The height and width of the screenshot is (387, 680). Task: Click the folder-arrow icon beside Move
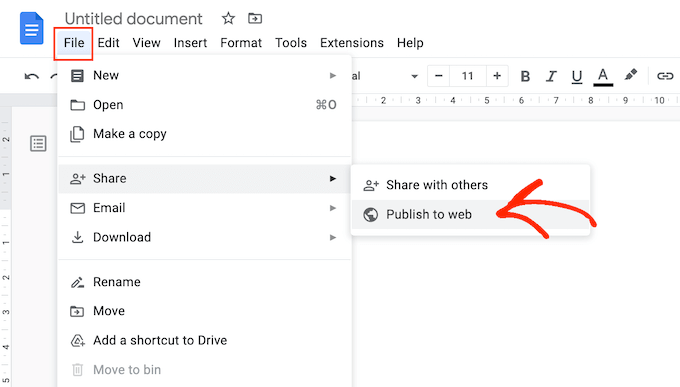pyautogui.click(x=77, y=312)
